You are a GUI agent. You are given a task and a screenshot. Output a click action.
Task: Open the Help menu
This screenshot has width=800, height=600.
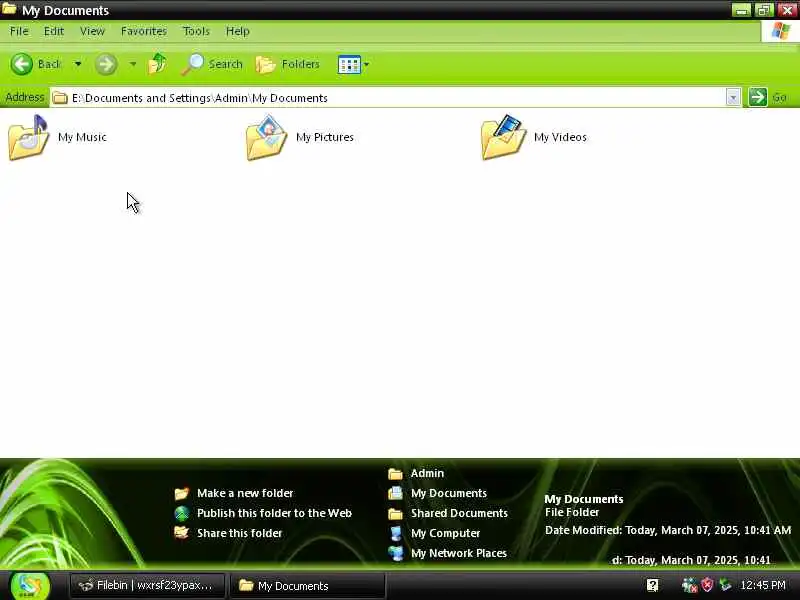coord(238,31)
